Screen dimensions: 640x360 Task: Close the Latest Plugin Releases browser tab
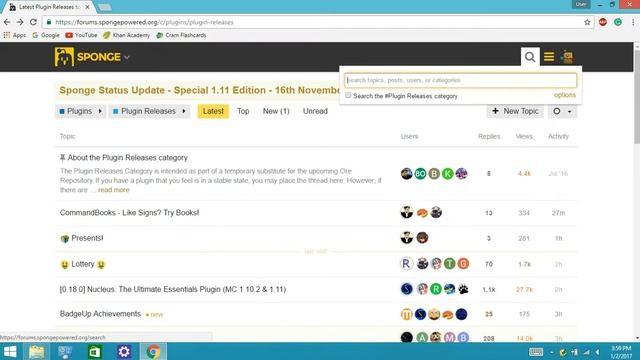coord(87,7)
